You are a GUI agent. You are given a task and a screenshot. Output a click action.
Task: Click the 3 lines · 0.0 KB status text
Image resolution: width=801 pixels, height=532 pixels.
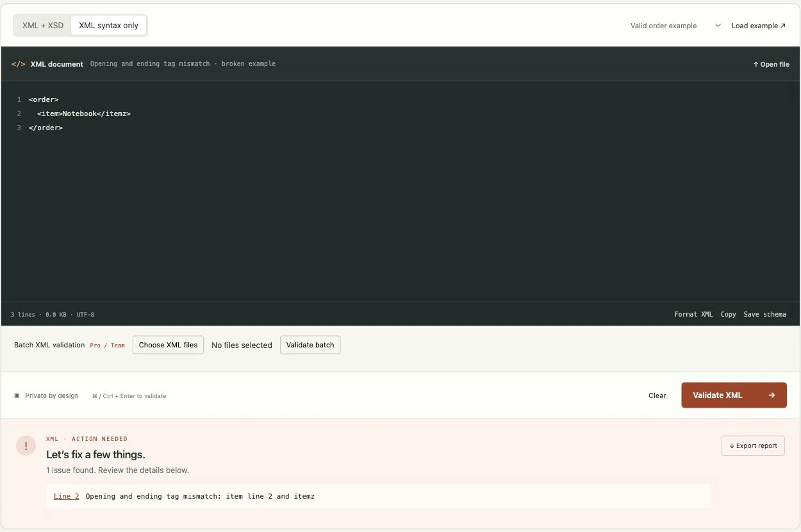coord(53,315)
